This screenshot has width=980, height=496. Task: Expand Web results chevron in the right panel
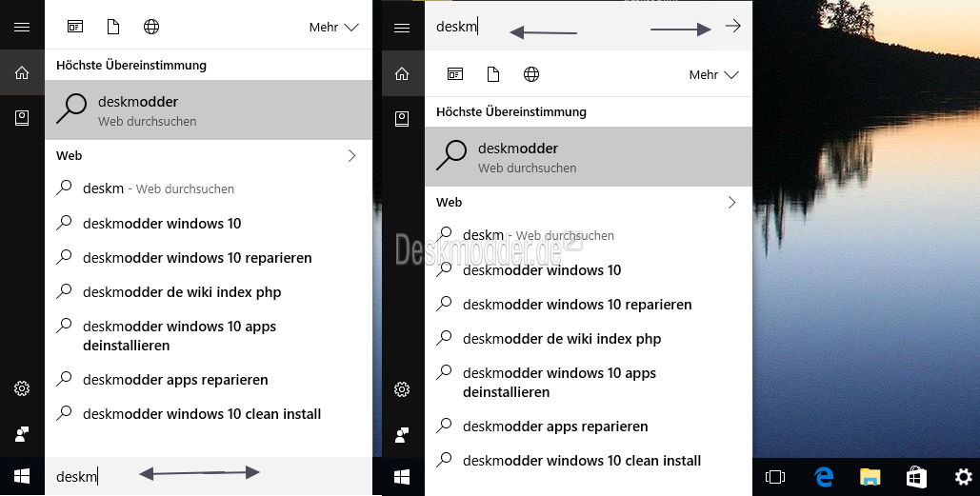click(x=731, y=203)
